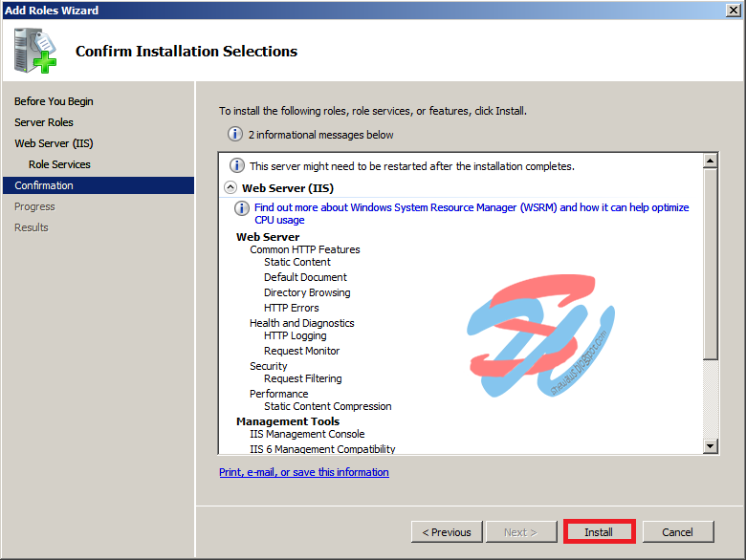Select Role Services step

(59, 164)
